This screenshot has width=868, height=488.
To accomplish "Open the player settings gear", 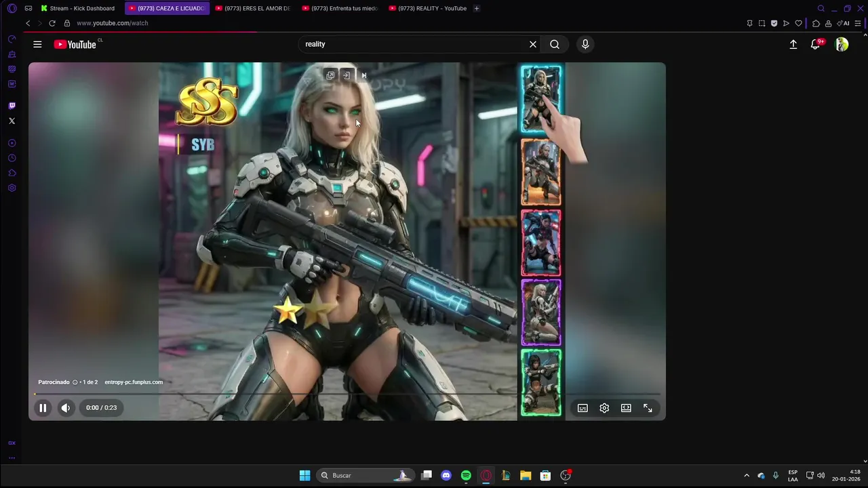I will [604, 408].
